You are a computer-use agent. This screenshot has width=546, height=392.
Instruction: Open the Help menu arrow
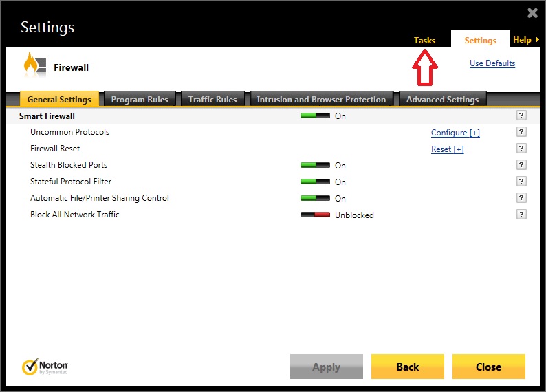[x=538, y=40]
